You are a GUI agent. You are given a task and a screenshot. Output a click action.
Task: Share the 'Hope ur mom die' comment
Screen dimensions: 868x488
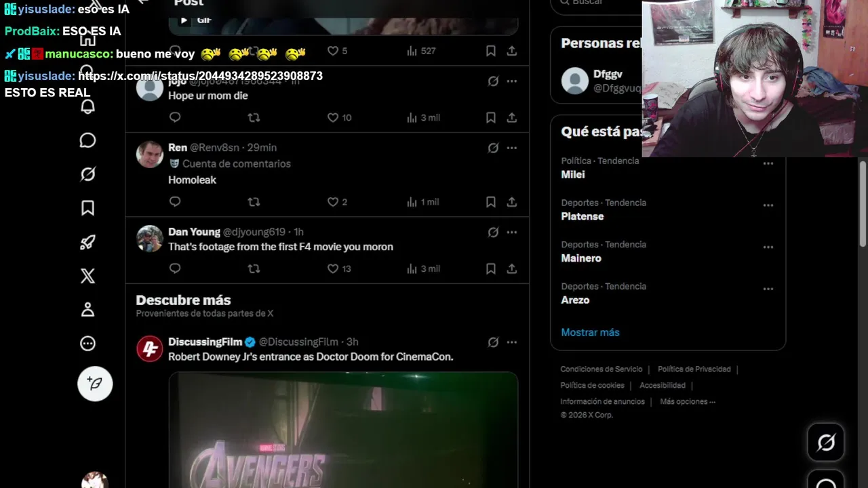(x=512, y=117)
